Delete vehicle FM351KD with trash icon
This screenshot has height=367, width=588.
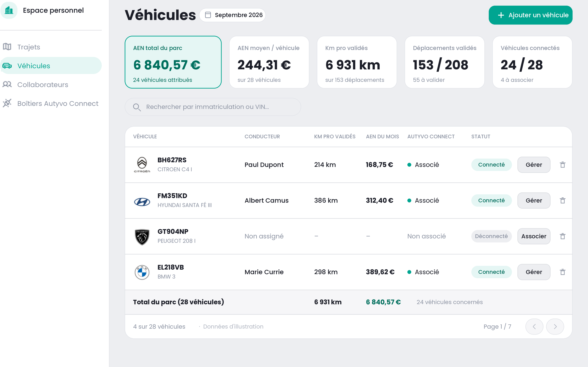[563, 200]
